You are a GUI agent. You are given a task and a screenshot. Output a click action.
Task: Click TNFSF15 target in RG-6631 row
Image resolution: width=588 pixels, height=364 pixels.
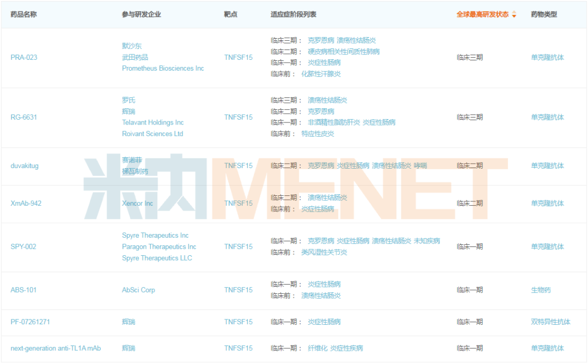(x=238, y=117)
